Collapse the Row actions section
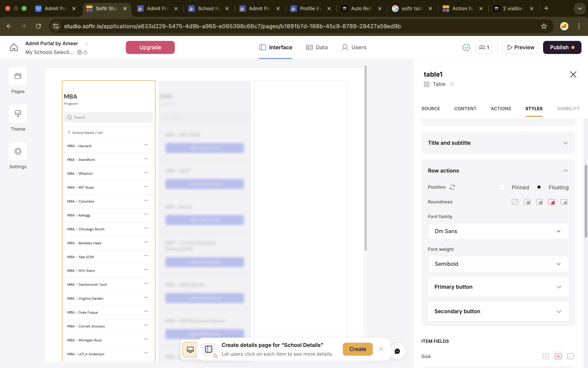Image resolution: width=588 pixels, height=368 pixels. click(565, 171)
